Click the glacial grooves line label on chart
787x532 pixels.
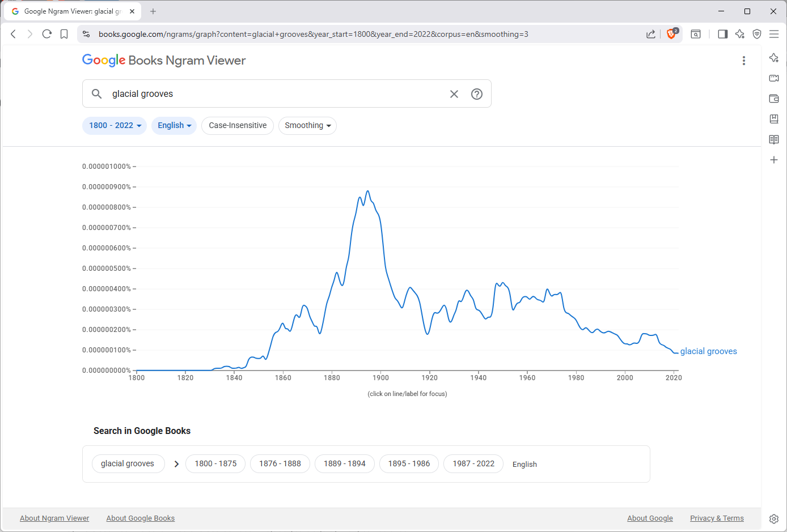pyautogui.click(x=709, y=351)
